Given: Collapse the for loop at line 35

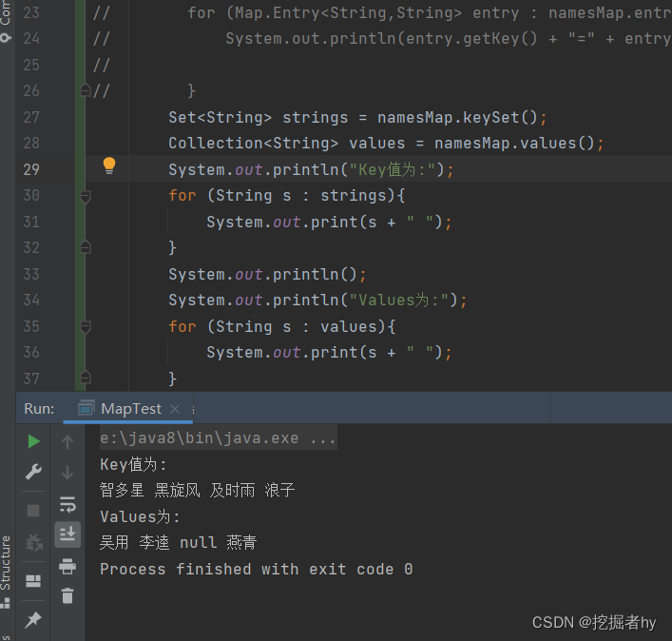Looking at the screenshot, I should 86,327.
